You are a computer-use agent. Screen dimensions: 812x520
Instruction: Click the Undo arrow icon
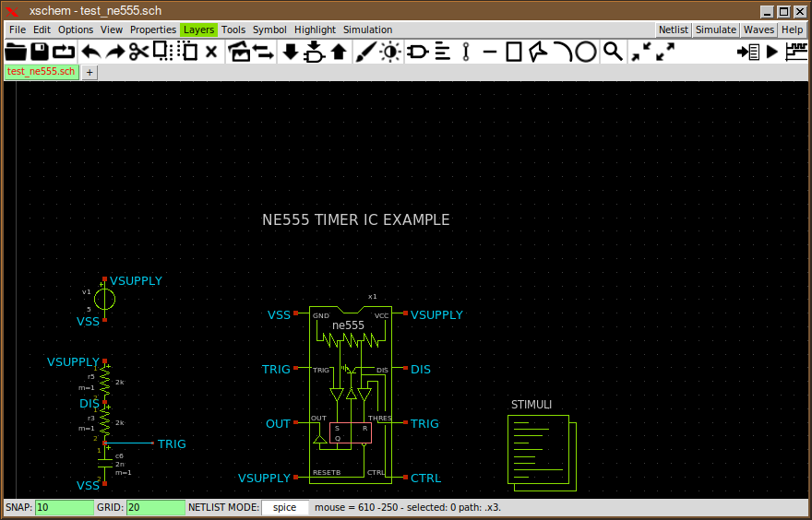pos(90,52)
